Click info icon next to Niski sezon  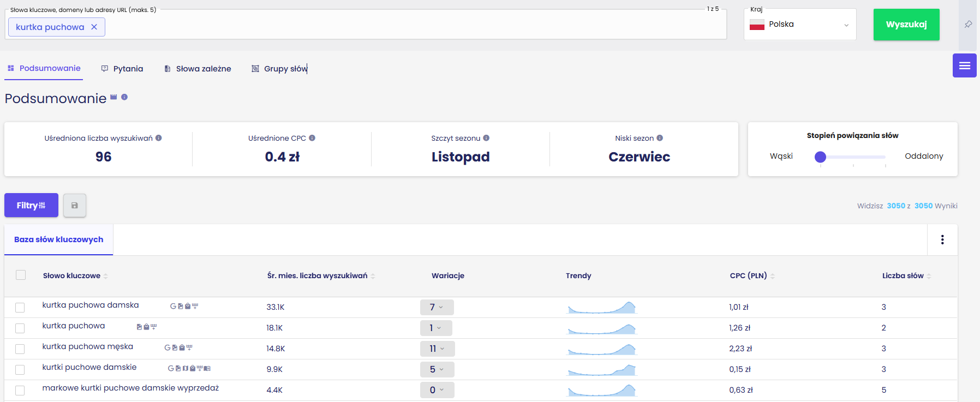[x=660, y=138]
